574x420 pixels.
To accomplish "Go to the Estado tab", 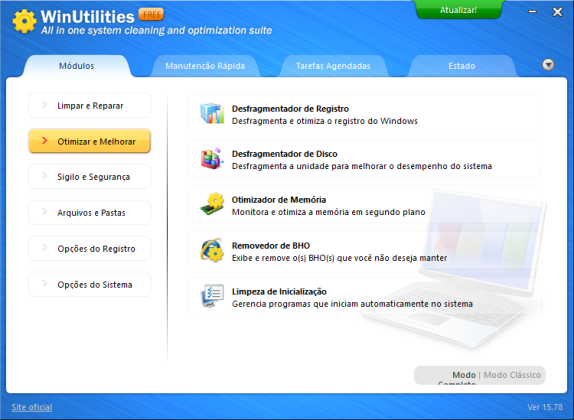I will point(462,66).
